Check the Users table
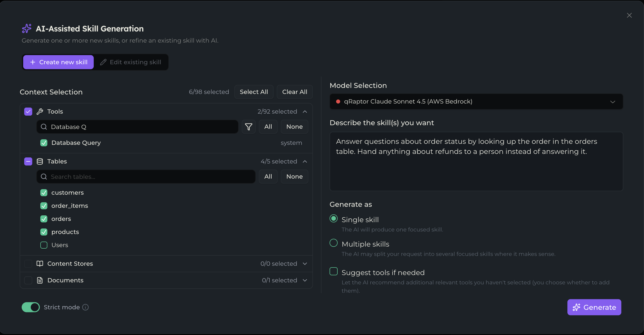Image resolution: width=644 pixels, height=335 pixels. [44, 245]
